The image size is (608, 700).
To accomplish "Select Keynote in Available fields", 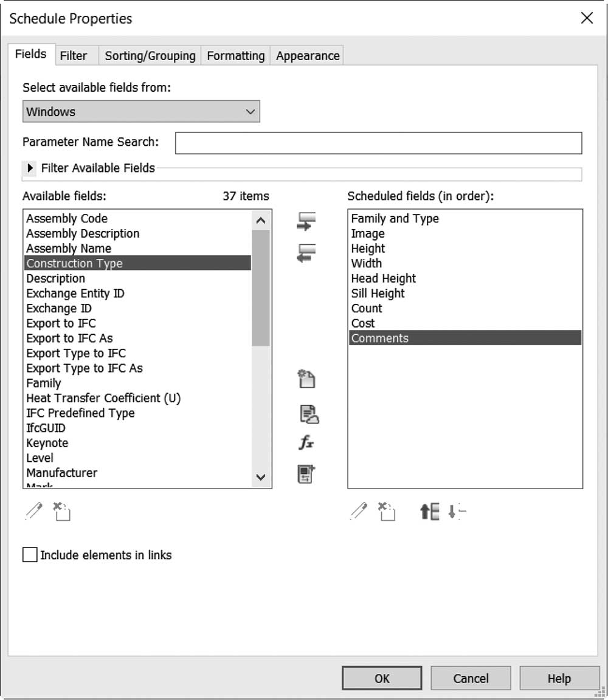I will point(137,443).
